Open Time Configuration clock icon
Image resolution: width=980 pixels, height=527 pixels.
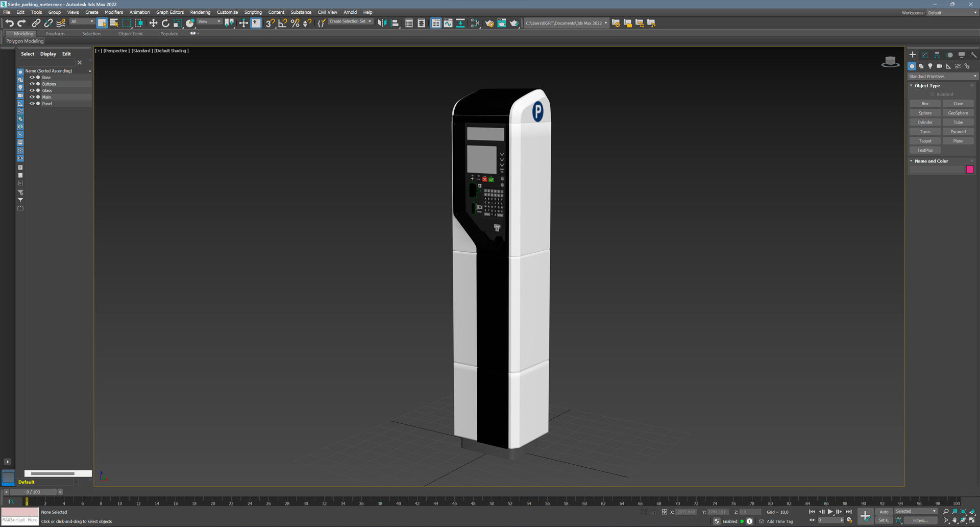pyautogui.click(x=849, y=520)
